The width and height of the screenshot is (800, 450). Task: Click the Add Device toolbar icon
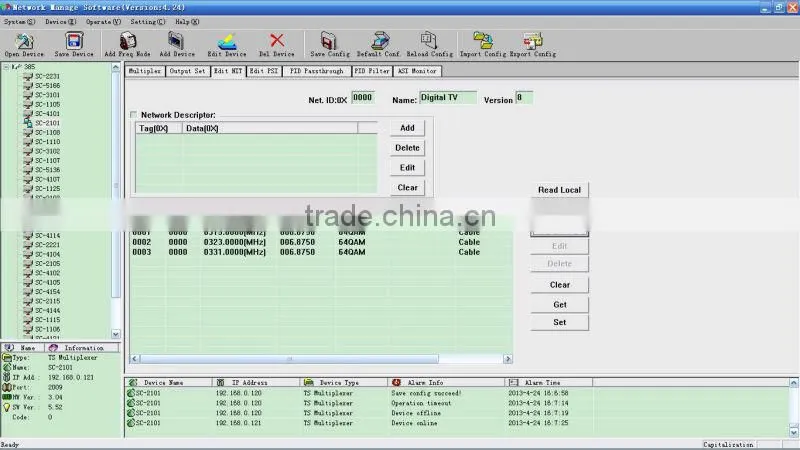pos(176,41)
